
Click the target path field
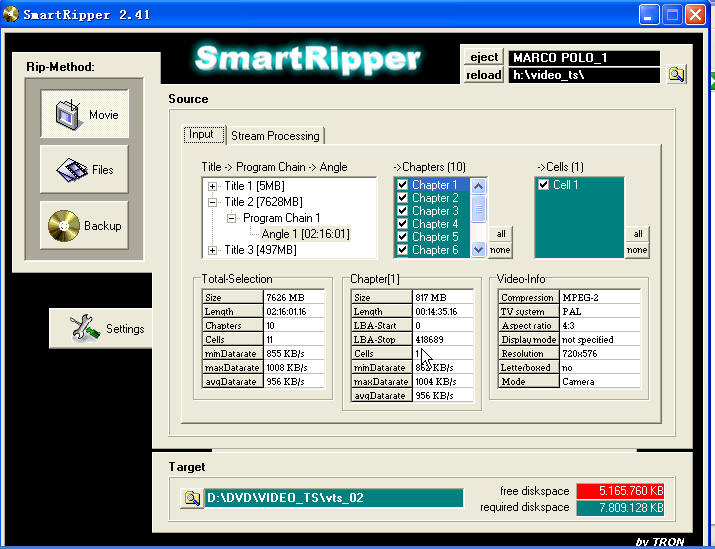334,498
